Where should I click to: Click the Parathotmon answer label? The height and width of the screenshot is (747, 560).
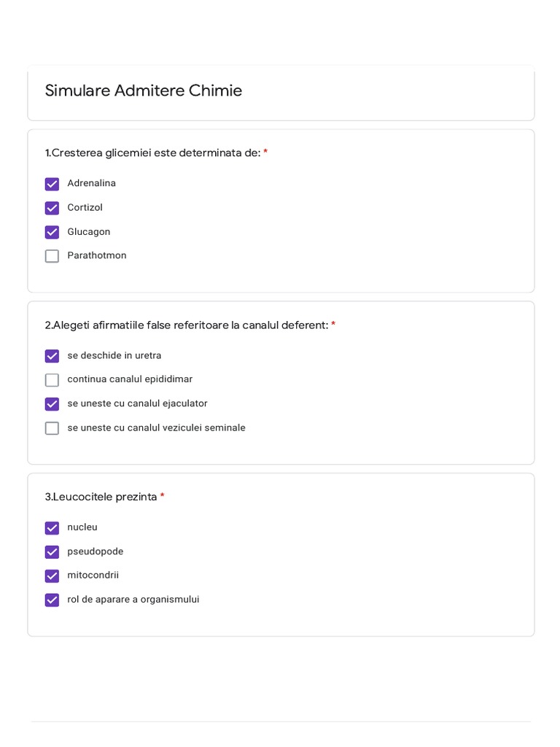[x=97, y=256]
